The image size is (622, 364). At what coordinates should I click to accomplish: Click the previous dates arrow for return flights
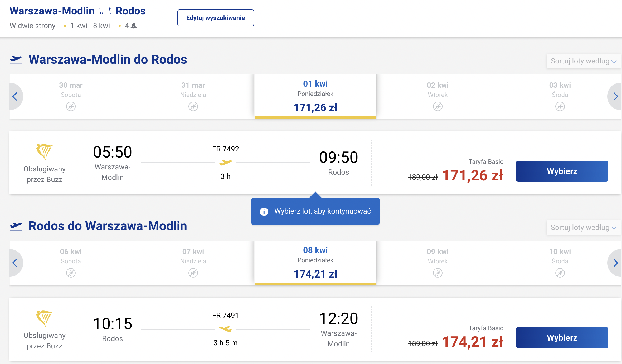pyautogui.click(x=15, y=263)
